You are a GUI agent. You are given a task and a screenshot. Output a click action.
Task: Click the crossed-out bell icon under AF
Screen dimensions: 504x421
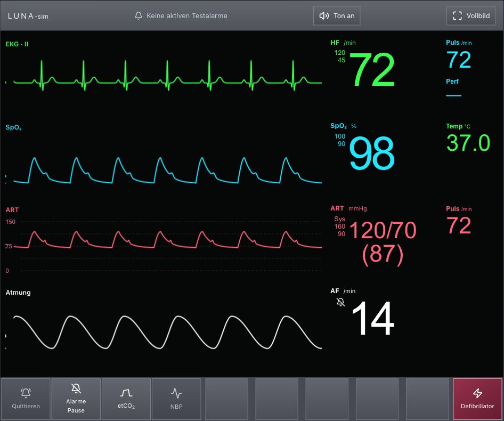[340, 302]
